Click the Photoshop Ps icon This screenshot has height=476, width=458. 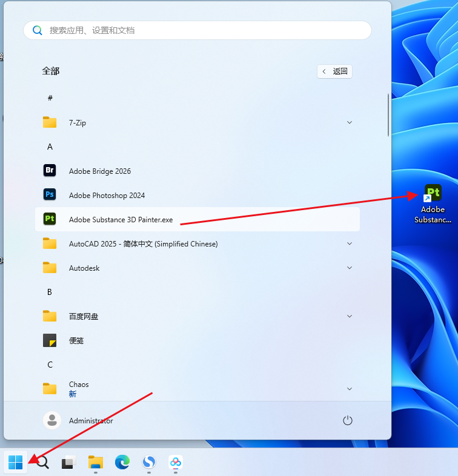50,194
